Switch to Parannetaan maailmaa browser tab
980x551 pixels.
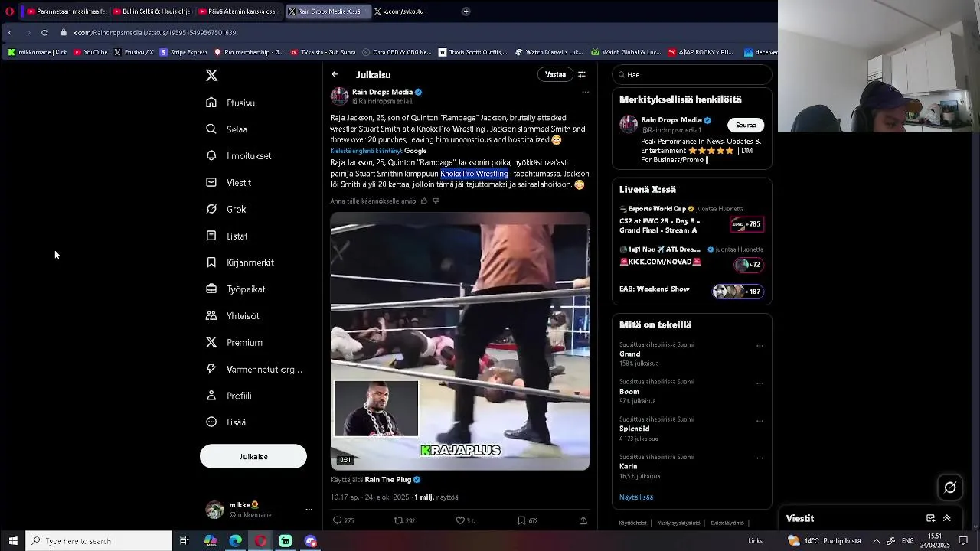tap(65, 11)
